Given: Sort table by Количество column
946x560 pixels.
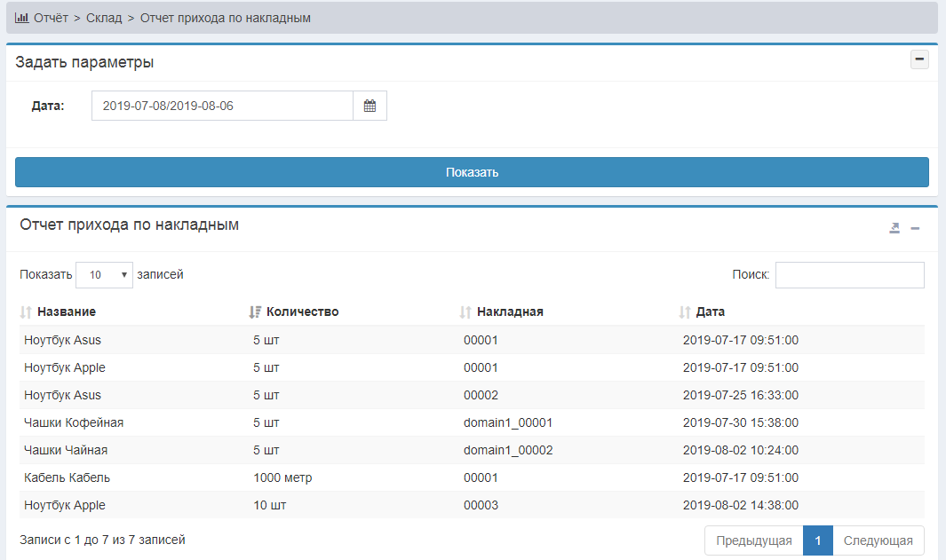Looking at the screenshot, I should 302,312.
